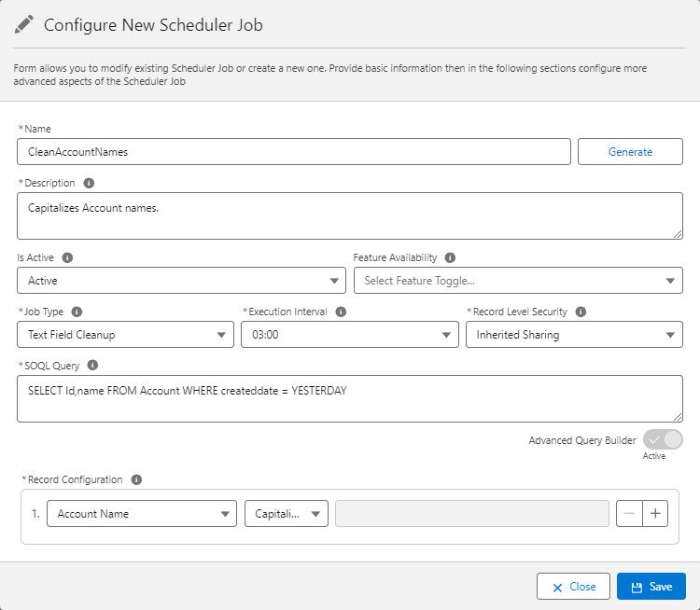
Task: Save the scheduler job
Action: [x=651, y=587]
